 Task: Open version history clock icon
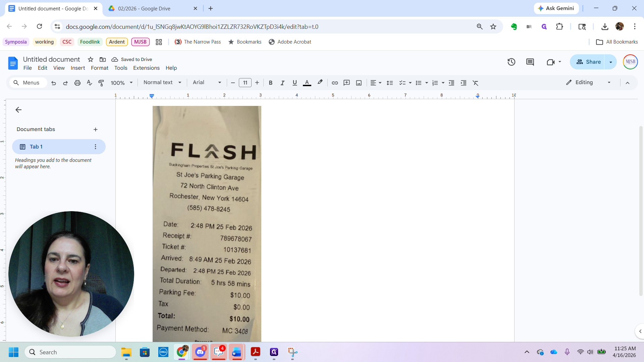pos(511,62)
